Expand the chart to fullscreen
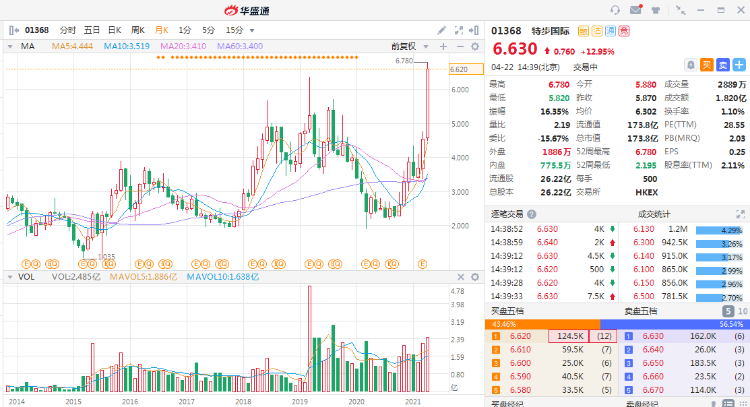The image size is (750, 407). point(458,30)
